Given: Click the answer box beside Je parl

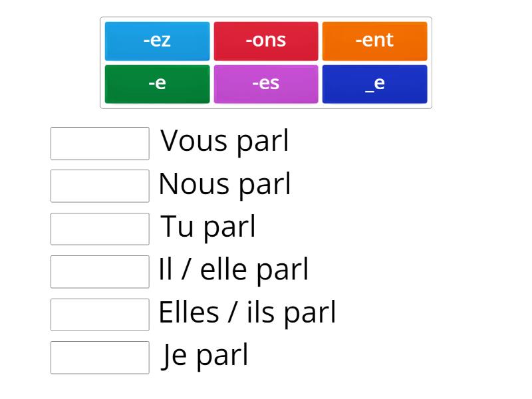Looking at the screenshot, I should [100, 358].
